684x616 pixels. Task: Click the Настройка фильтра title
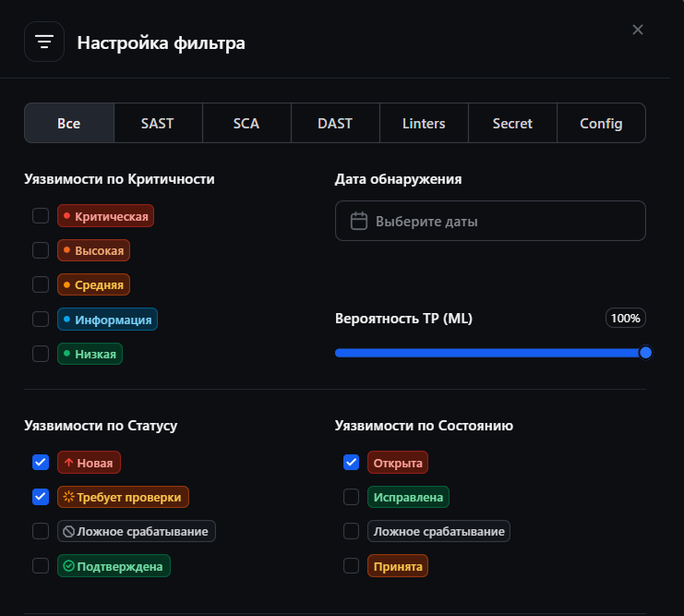(x=161, y=42)
